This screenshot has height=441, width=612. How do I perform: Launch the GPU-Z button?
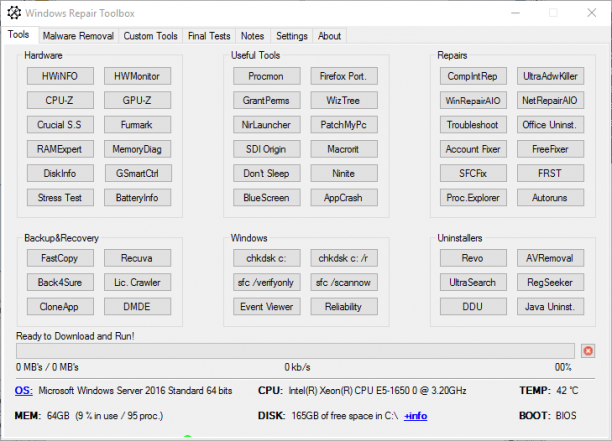pyautogui.click(x=137, y=100)
